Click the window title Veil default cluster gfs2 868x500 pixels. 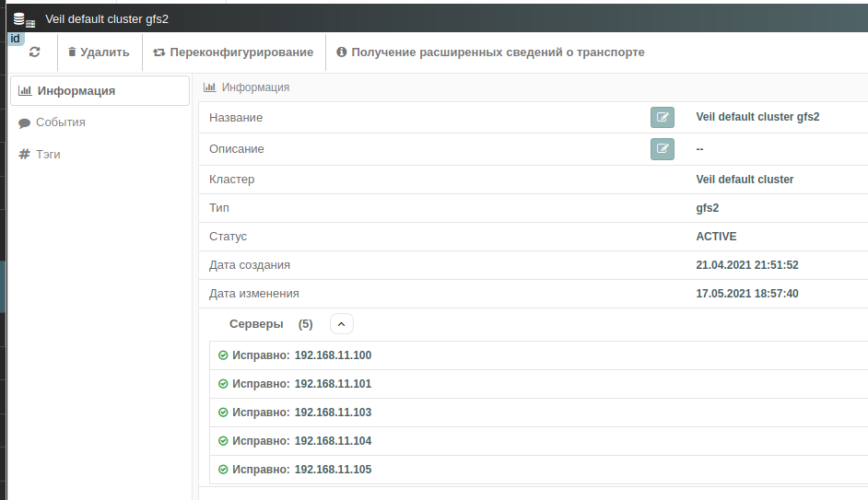[107, 18]
